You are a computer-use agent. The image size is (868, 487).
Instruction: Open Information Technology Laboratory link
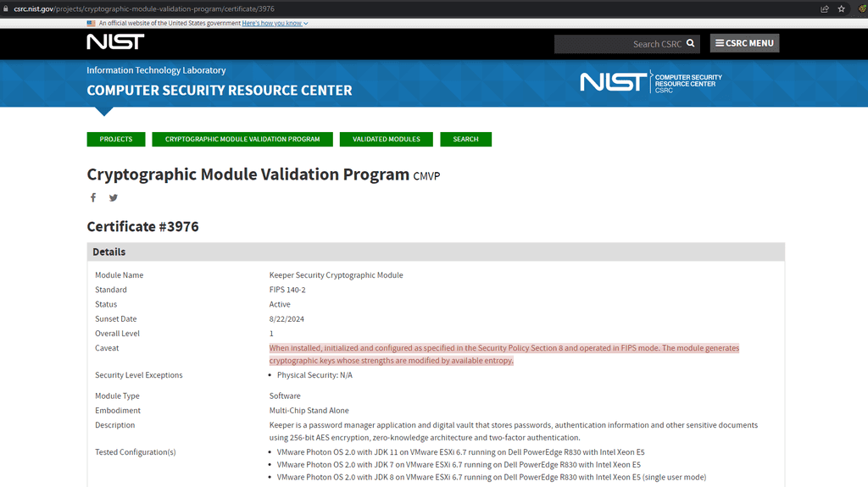pos(156,70)
